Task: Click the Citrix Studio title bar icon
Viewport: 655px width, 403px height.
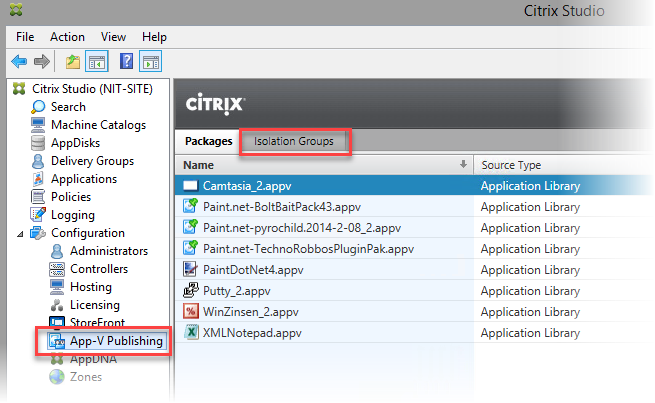Action: (16, 9)
